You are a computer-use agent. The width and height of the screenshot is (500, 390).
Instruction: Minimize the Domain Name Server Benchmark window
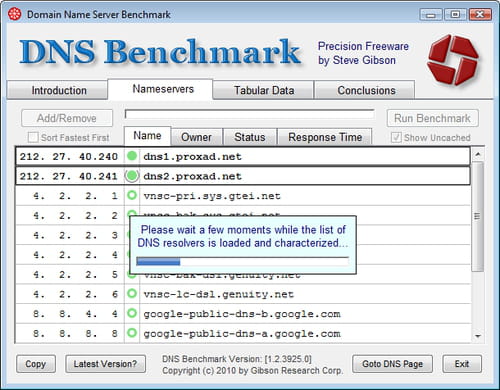(431, 15)
